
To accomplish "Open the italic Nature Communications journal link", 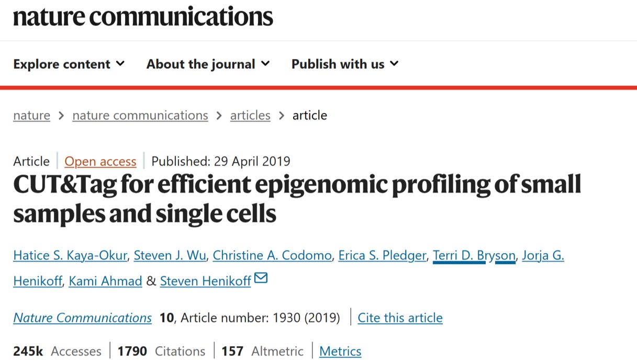I will [82, 318].
